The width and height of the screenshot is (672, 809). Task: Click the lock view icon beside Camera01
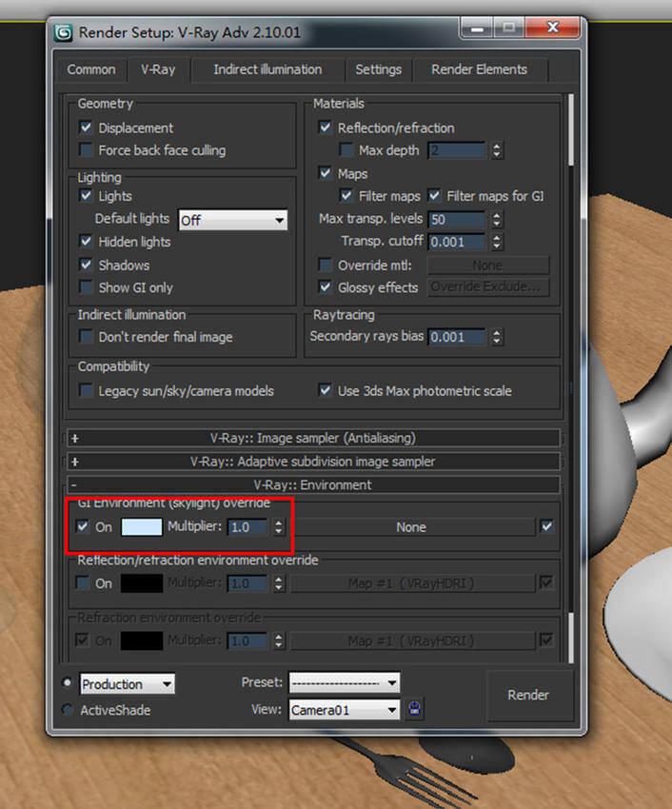pyautogui.click(x=414, y=709)
